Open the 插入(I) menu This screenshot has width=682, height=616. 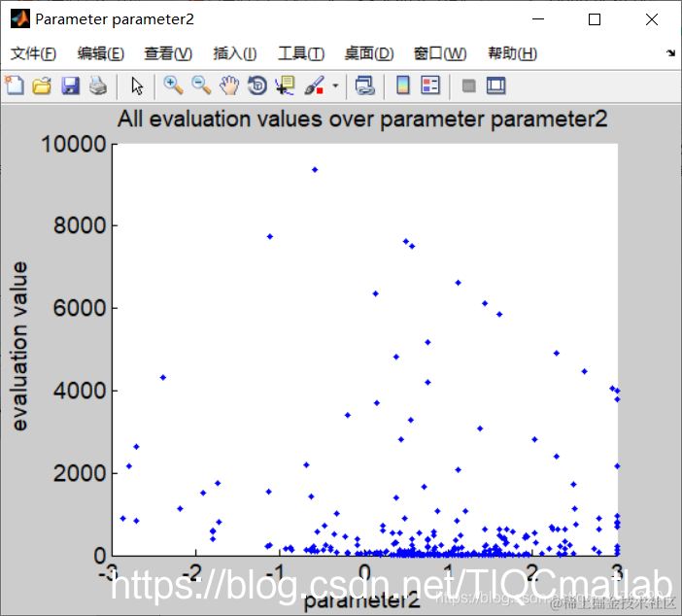pos(235,53)
